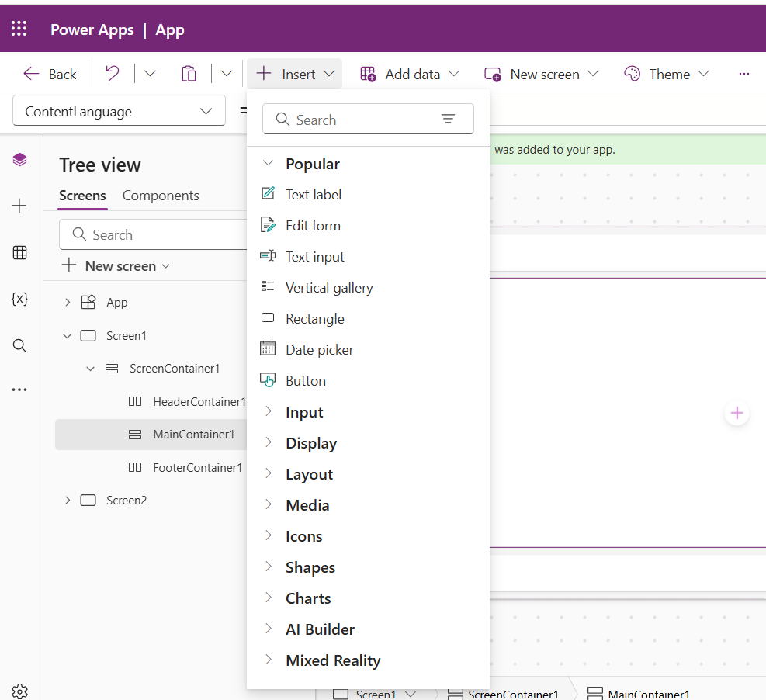The width and height of the screenshot is (766, 700).
Task: Click the Undo icon
Action: tap(113, 74)
